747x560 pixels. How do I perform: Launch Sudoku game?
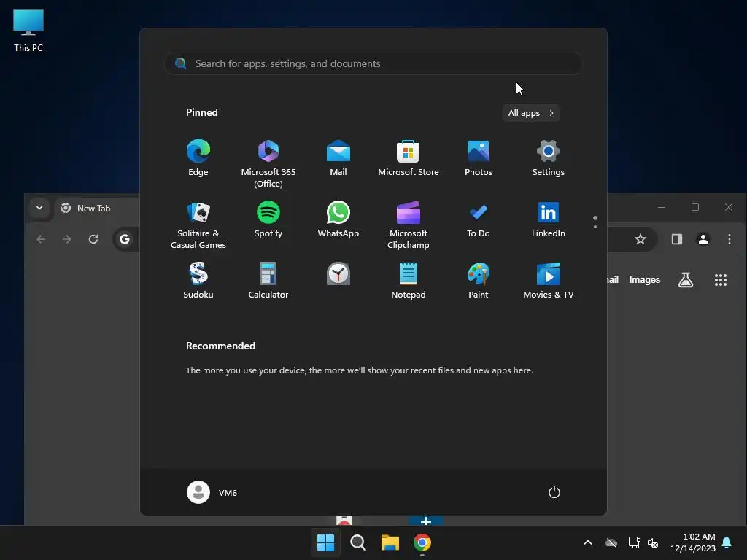(198, 281)
